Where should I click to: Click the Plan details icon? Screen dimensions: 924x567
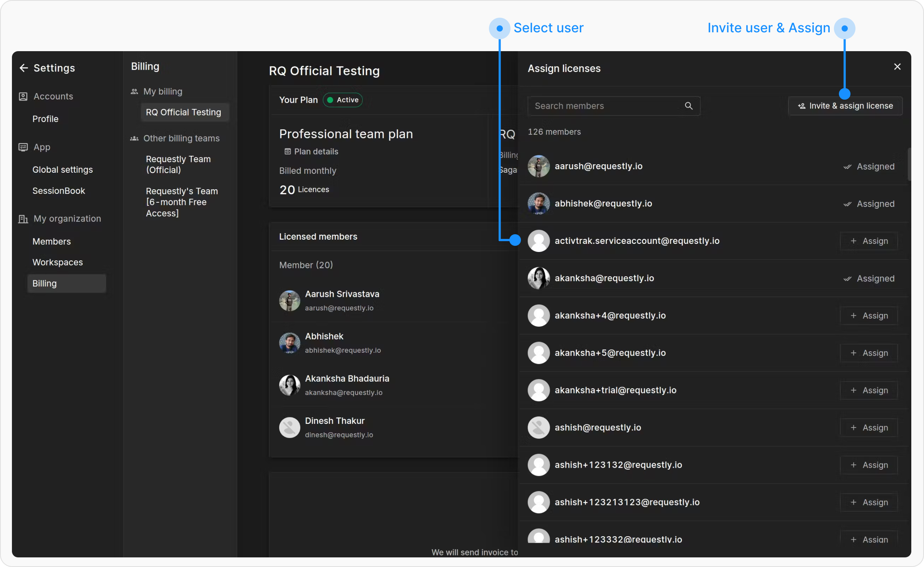tap(288, 152)
